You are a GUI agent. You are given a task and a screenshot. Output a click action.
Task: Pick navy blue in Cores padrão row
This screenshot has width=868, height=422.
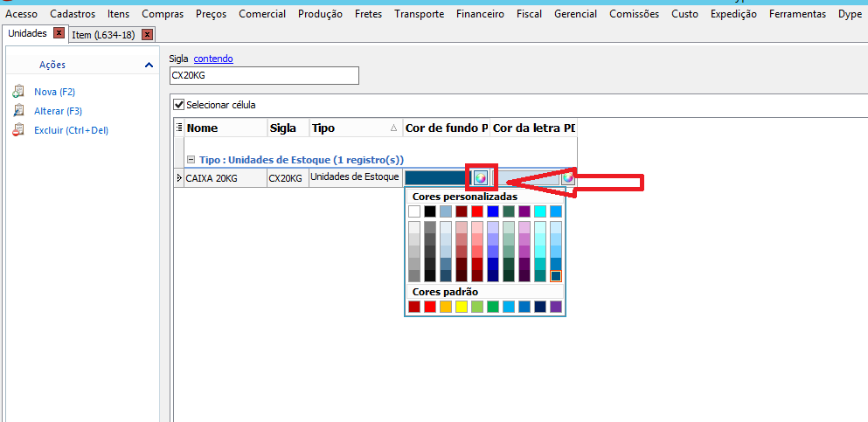pos(540,307)
